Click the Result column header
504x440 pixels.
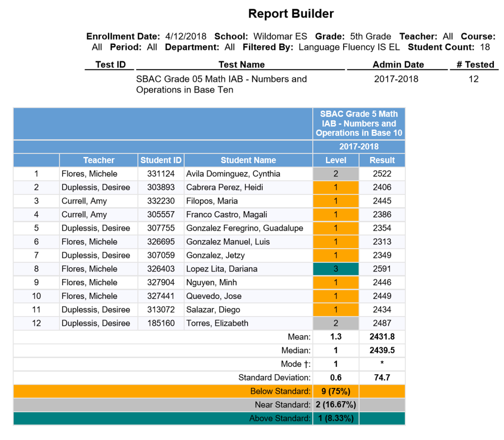pos(382,160)
